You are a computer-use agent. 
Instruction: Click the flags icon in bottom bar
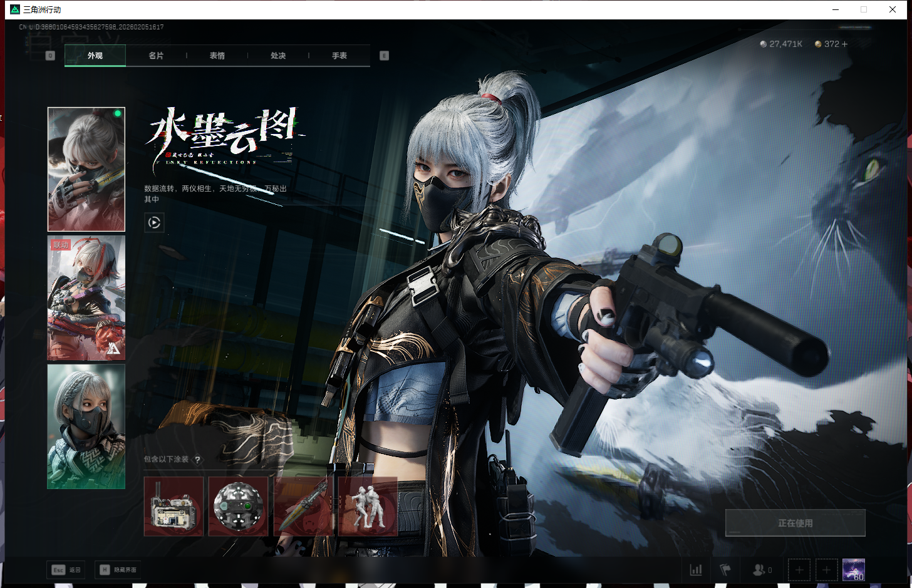(725, 570)
